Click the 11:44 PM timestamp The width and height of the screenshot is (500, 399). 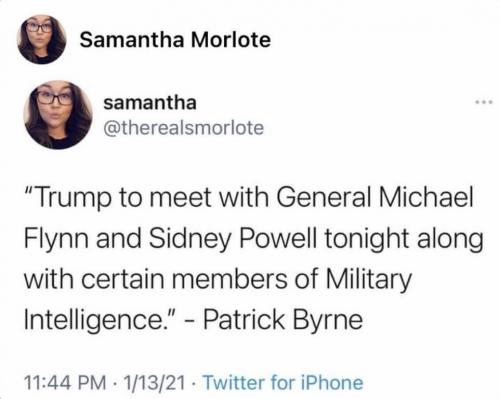point(65,382)
